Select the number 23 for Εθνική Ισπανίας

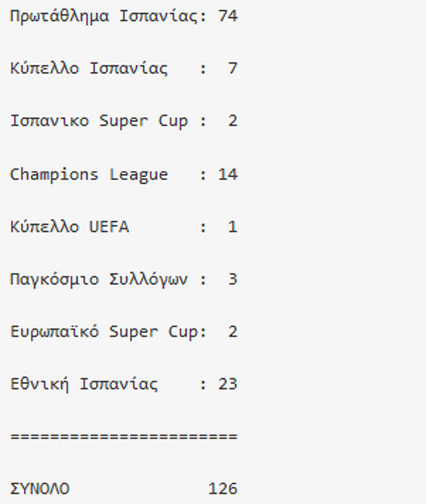click(x=228, y=385)
